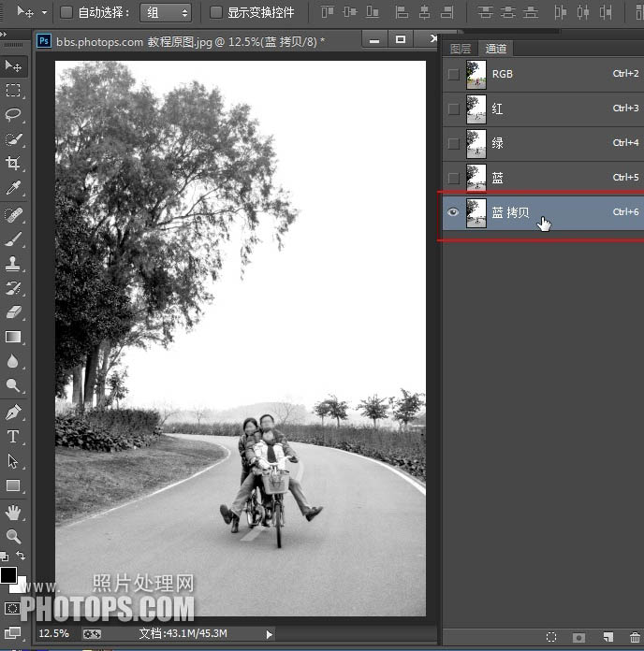Select the Hand tool
This screenshot has height=651, width=644.
click(x=13, y=512)
